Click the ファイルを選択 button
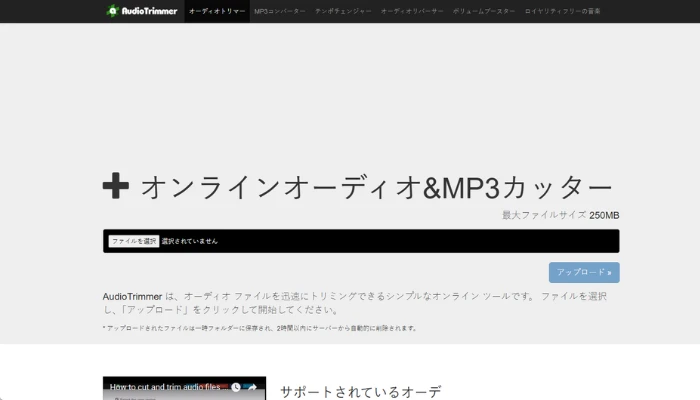Image resolution: width=700 pixels, height=400 pixels. click(134, 241)
